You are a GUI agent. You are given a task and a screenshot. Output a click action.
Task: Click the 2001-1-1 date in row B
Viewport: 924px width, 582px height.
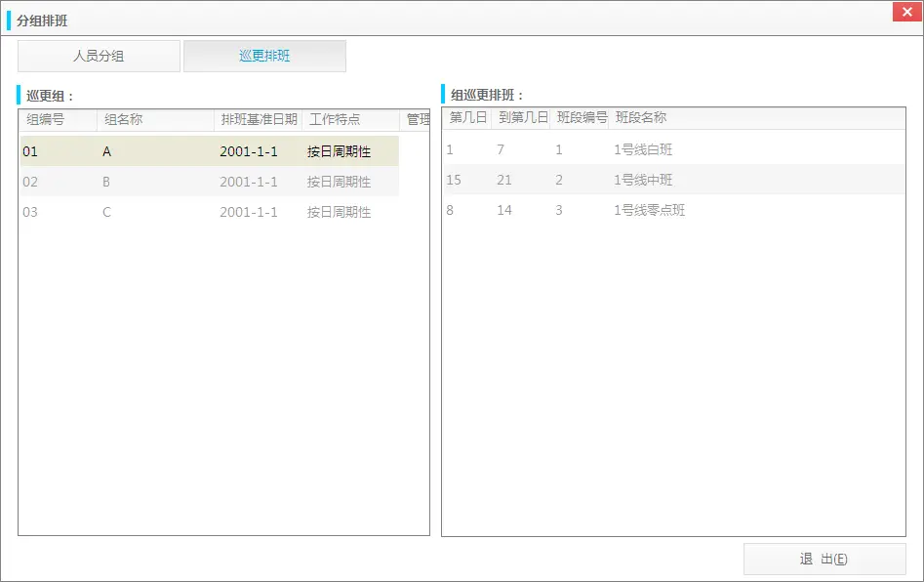(x=249, y=182)
